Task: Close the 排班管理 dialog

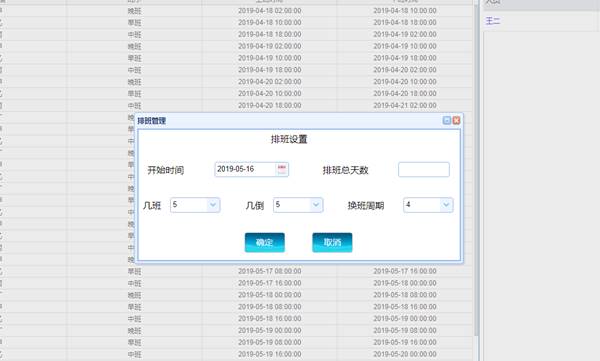Action: (457, 121)
